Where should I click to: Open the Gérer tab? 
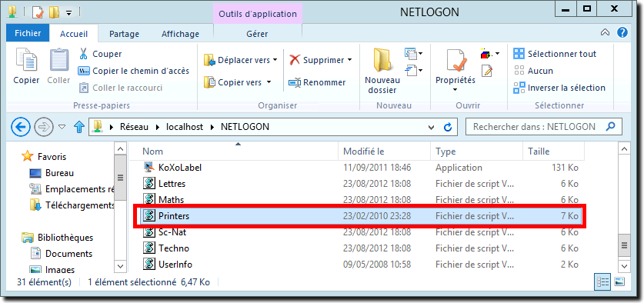pyautogui.click(x=257, y=34)
